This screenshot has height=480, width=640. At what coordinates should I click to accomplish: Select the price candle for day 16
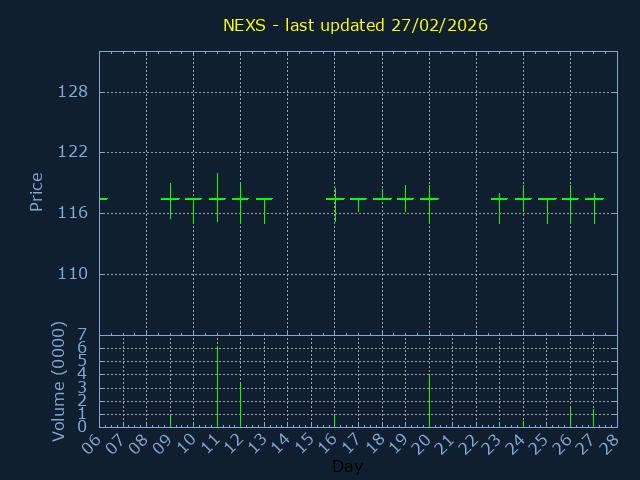pyautogui.click(x=335, y=199)
